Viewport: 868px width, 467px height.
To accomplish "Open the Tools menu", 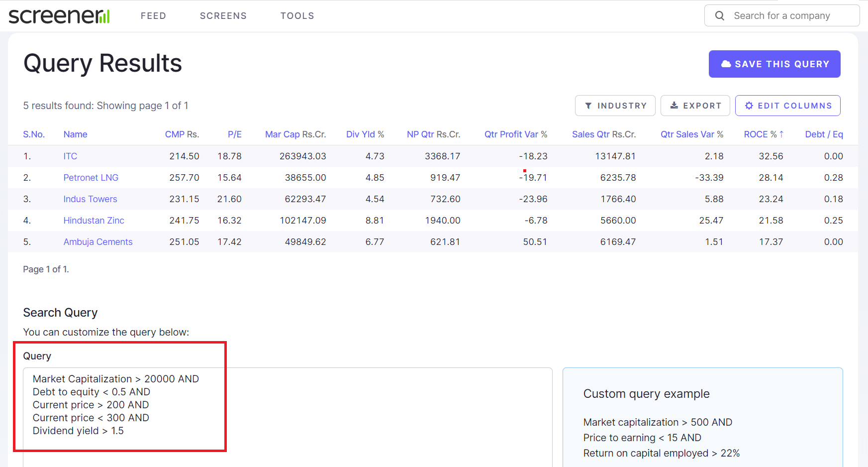I will tap(297, 16).
